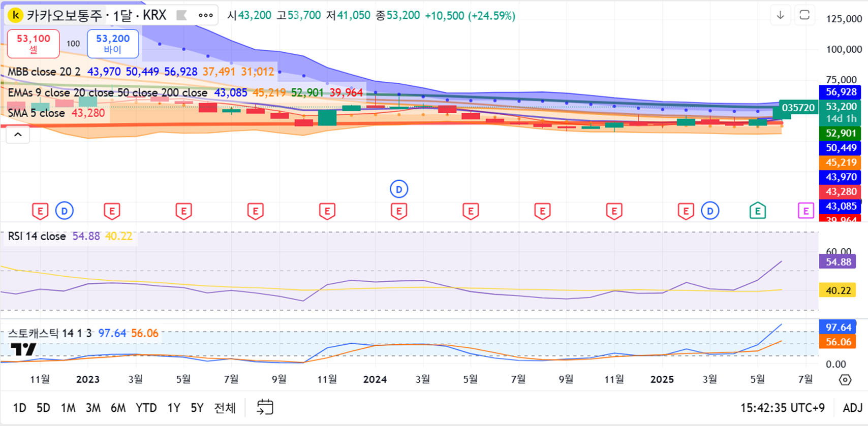
Task: Click the 2024 label on time axis
Action: click(x=375, y=379)
